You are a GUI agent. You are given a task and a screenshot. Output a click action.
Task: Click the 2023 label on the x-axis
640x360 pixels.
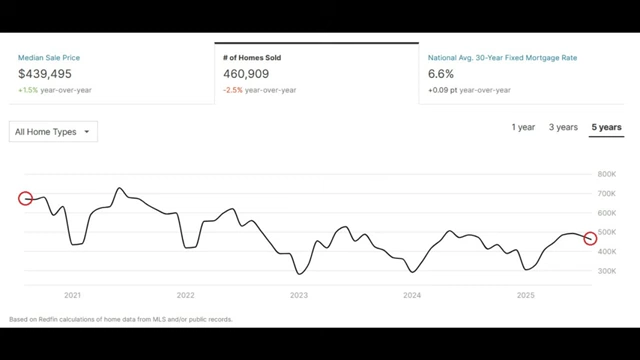click(x=299, y=295)
